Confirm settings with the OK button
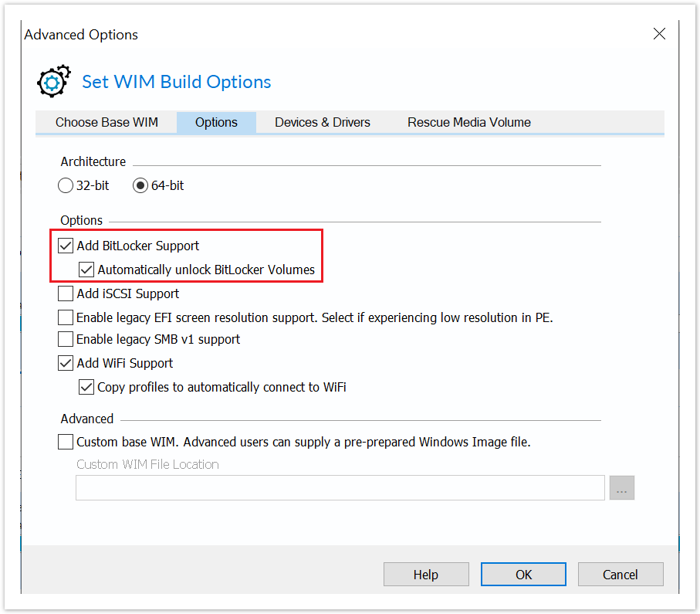Screen dimensions: 700x614 (x=523, y=575)
